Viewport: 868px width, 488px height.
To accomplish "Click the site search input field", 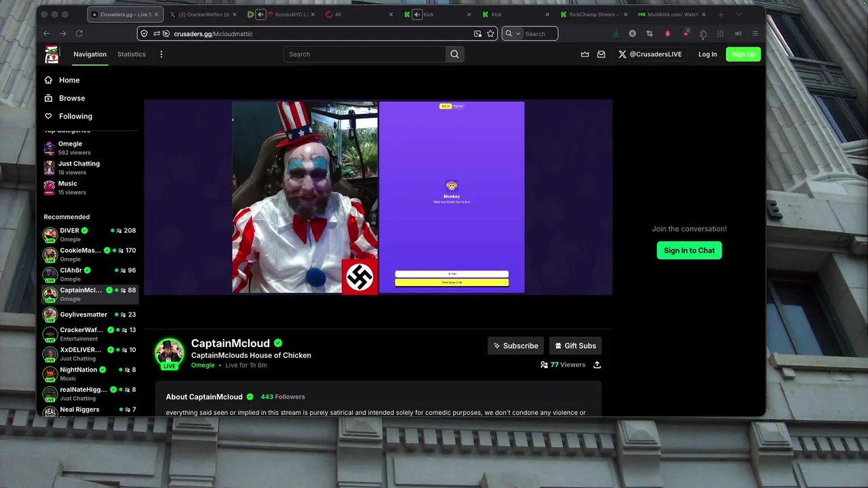I will point(365,54).
